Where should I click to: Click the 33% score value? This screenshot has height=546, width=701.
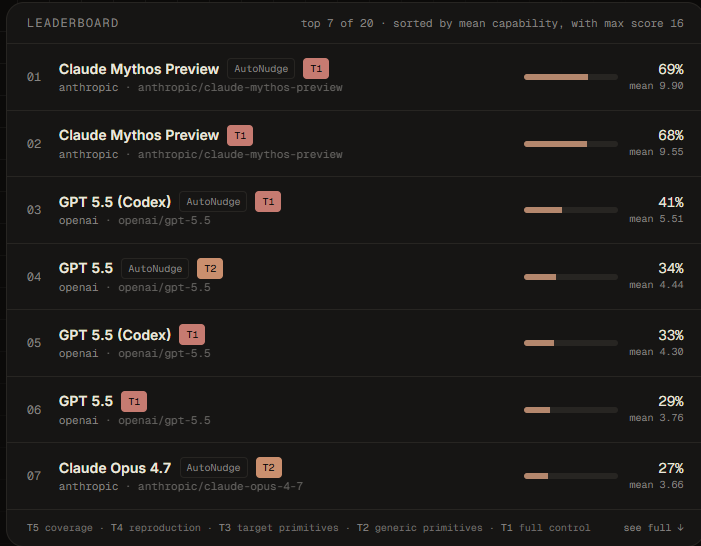tap(671, 335)
